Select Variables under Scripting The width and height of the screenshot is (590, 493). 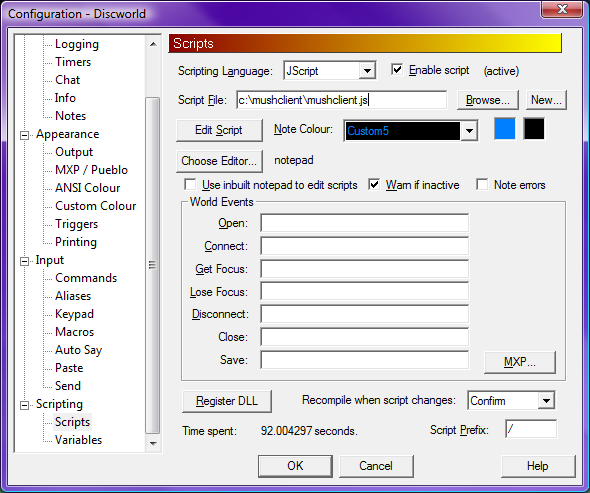click(78, 440)
